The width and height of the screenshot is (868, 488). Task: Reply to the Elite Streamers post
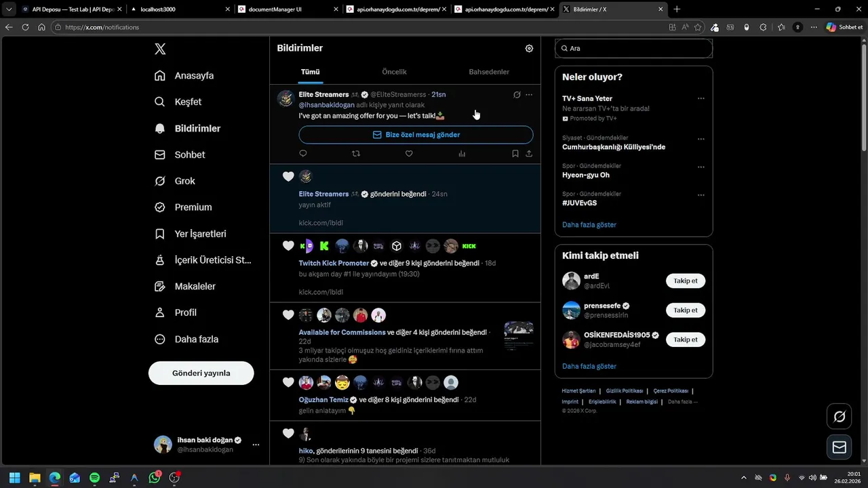303,154
